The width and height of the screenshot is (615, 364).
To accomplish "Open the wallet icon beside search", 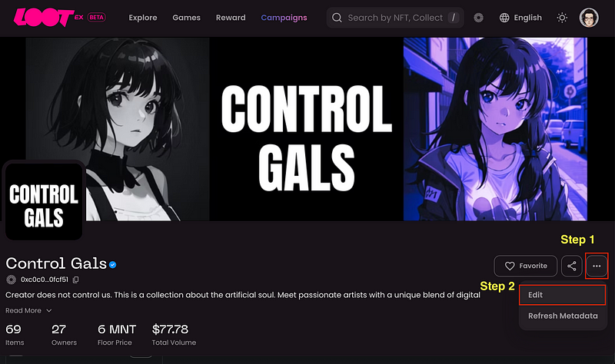I will (478, 18).
